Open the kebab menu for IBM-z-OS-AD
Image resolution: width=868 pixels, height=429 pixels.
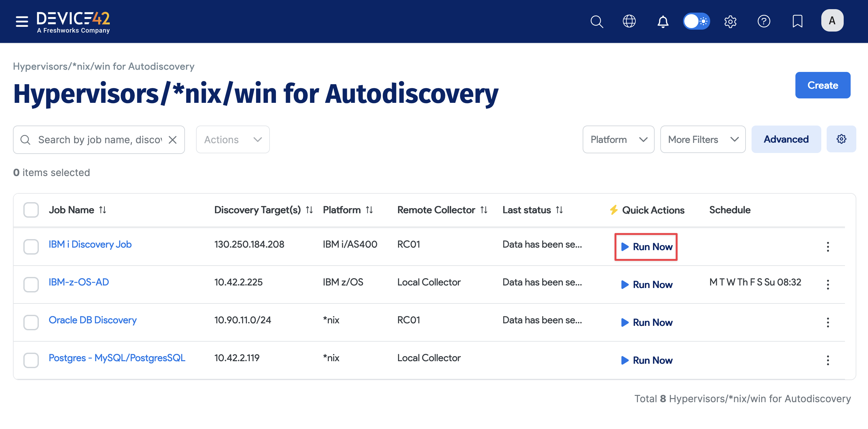828,285
